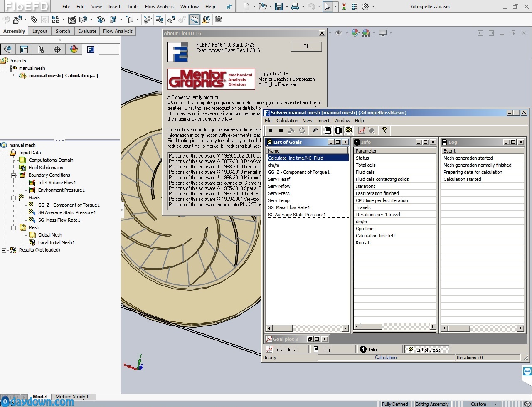The height and width of the screenshot is (407, 532).
Task: Click the Open document folder icon
Action: 262,7
